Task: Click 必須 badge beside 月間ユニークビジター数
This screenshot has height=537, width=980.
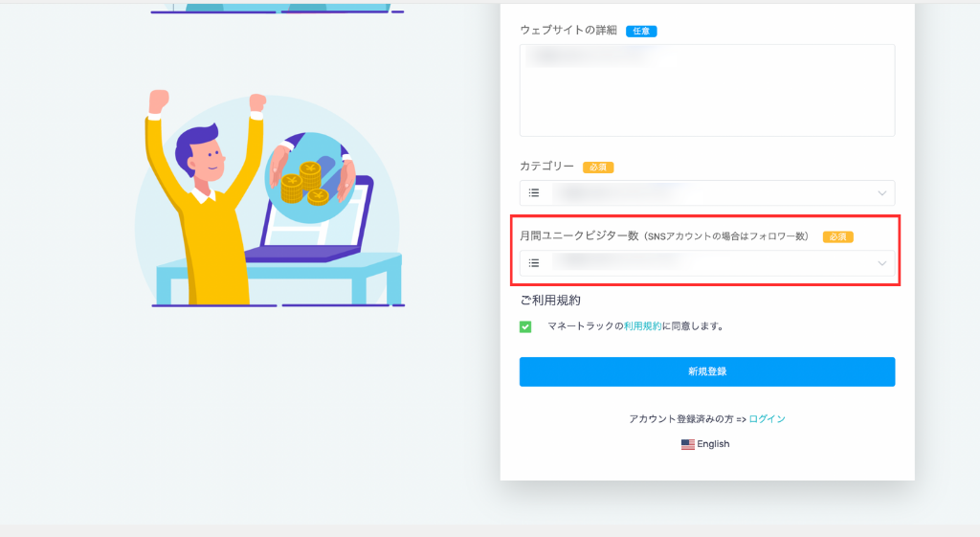Action: [837, 237]
